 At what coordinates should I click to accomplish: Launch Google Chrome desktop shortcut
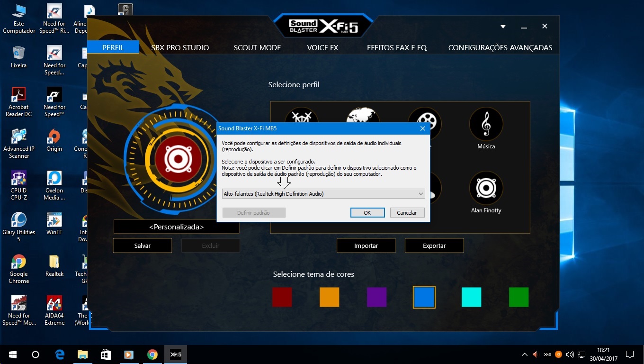tap(19, 269)
